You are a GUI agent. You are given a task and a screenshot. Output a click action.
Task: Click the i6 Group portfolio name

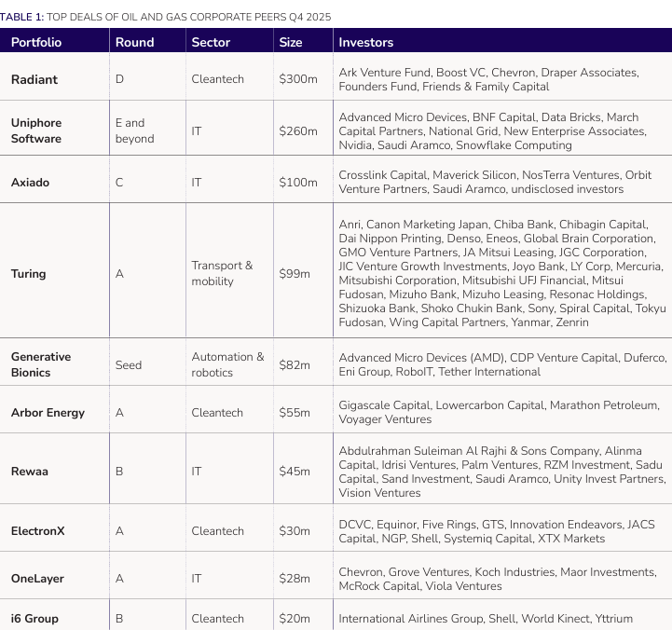(36, 619)
